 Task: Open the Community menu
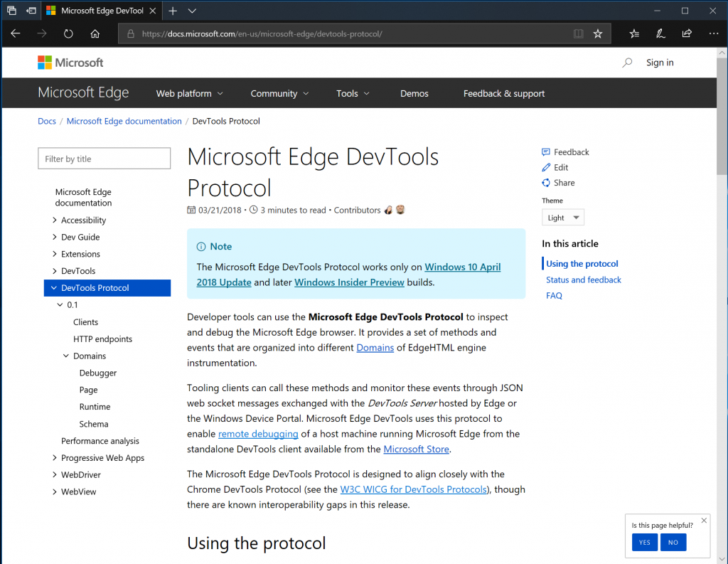coord(279,93)
